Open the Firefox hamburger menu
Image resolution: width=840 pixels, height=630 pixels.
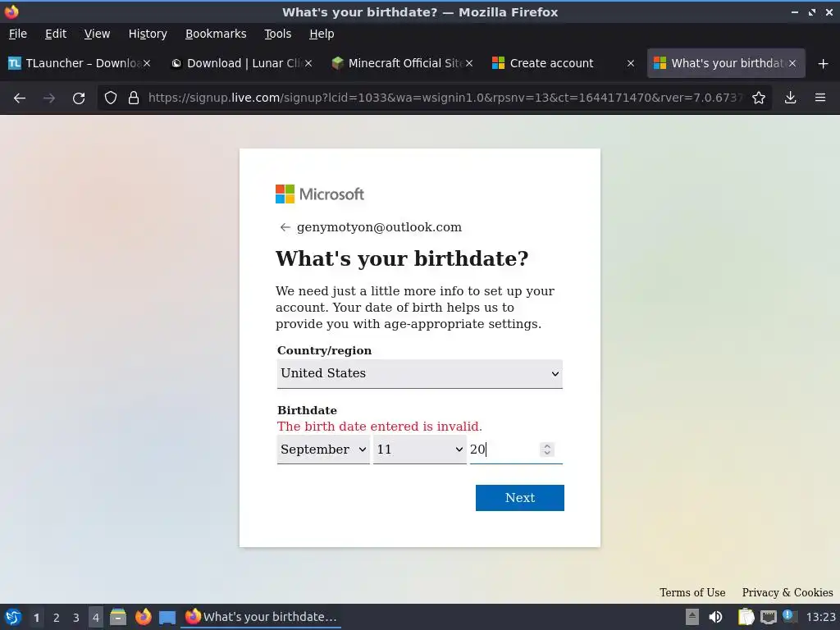(x=820, y=98)
